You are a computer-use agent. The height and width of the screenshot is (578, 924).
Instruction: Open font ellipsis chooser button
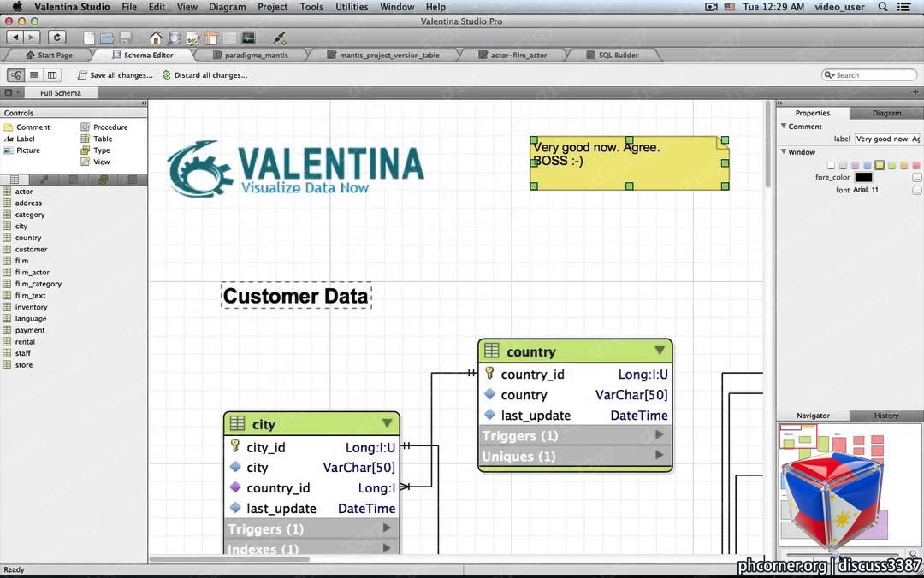[x=917, y=191]
